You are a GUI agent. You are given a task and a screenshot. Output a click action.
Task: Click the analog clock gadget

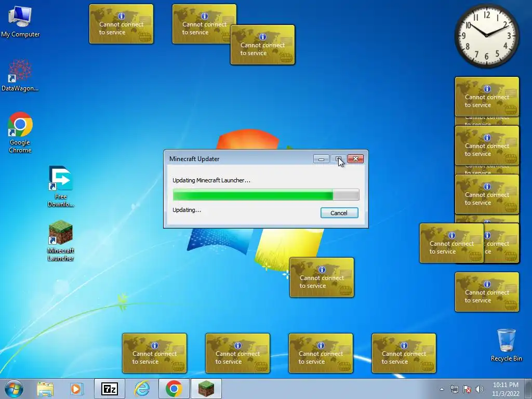[x=486, y=36]
